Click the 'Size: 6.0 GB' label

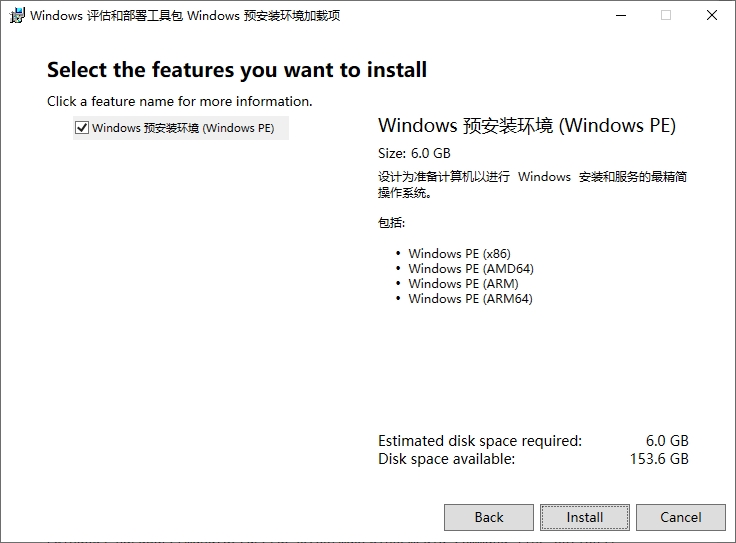pyautogui.click(x=414, y=153)
